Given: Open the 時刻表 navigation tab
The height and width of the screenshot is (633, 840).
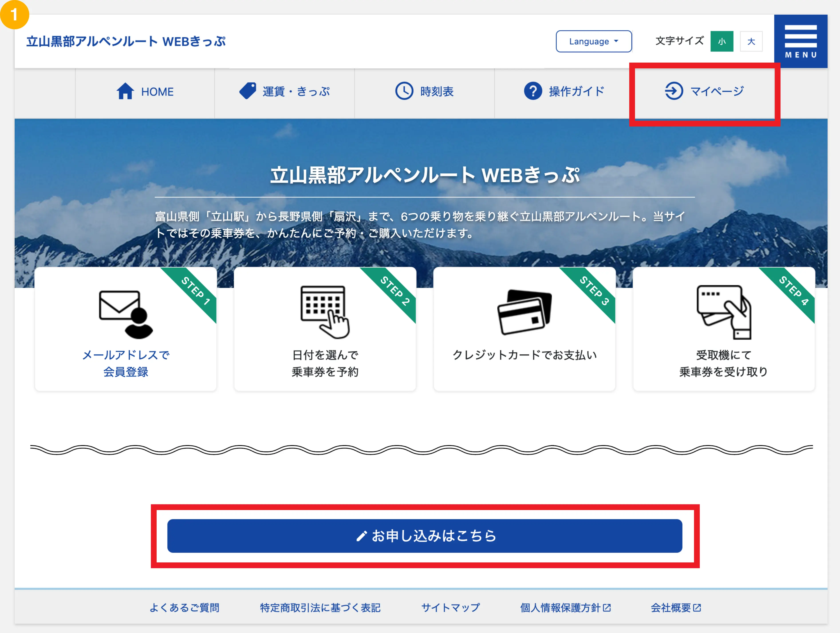Looking at the screenshot, I should 436,92.
